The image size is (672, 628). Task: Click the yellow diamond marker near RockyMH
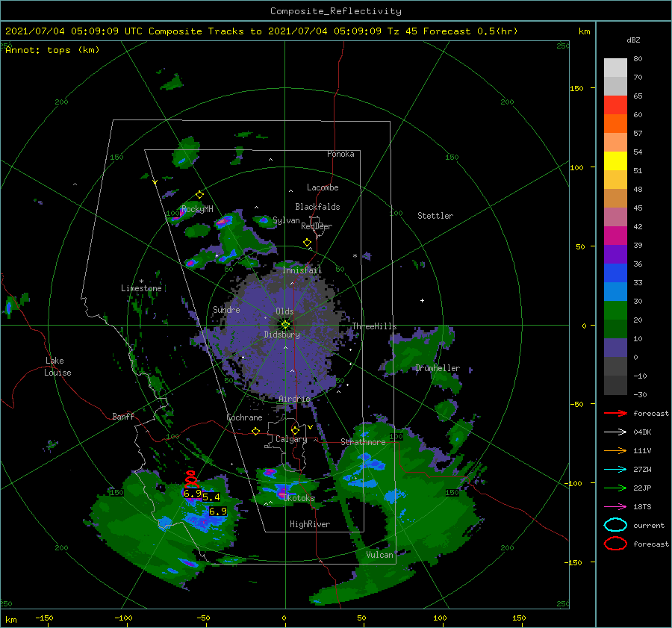(199, 195)
